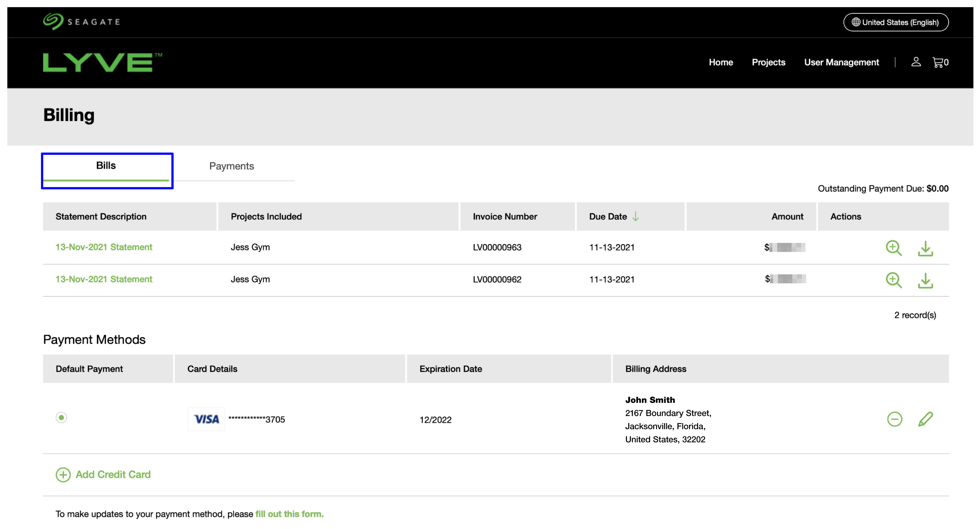This screenshot has width=980, height=529.
Task: Click the Outstanding Payment Due $0.00 text
Action: click(883, 189)
